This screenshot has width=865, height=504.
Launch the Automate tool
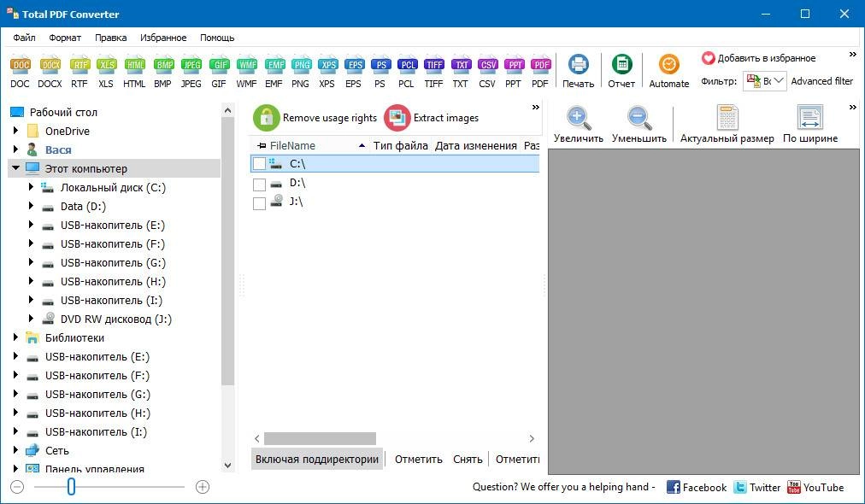pyautogui.click(x=669, y=72)
